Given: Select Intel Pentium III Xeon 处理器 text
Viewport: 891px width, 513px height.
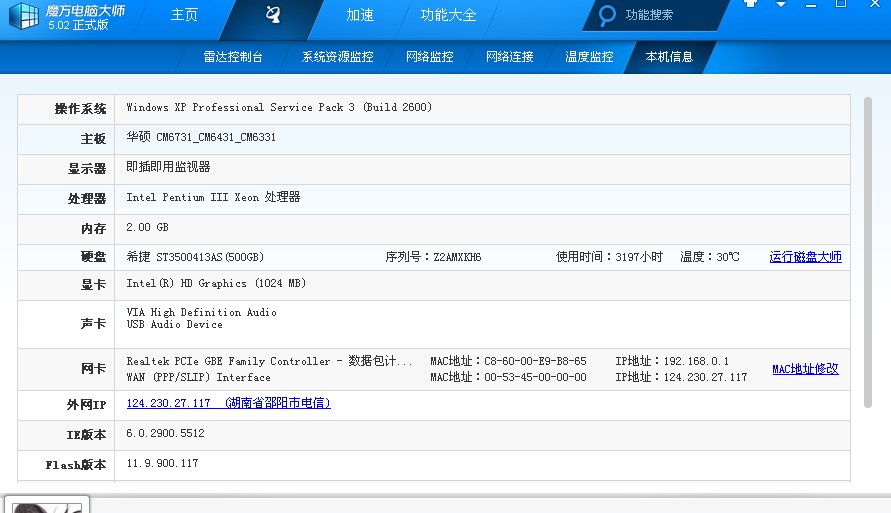Looking at the screenshot, I should pyautogui.click(x=213, y=197).
